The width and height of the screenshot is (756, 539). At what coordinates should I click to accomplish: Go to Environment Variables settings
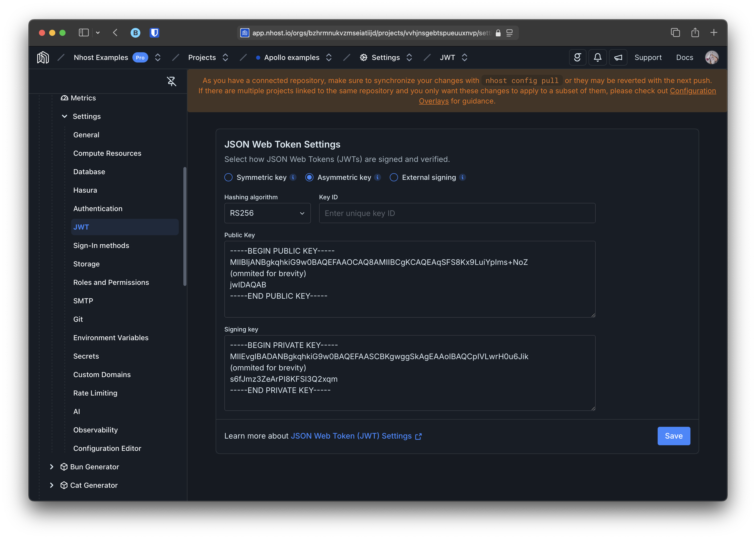[x=111, y=338]
